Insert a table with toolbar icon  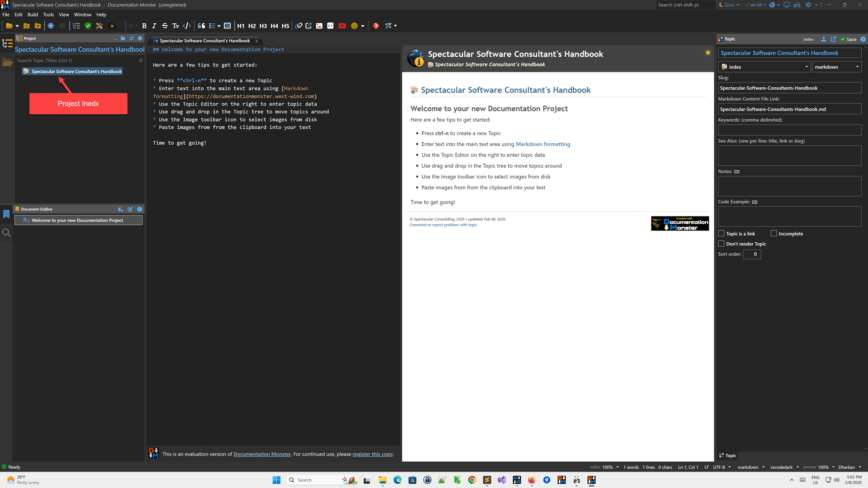[x=227, y=26]
